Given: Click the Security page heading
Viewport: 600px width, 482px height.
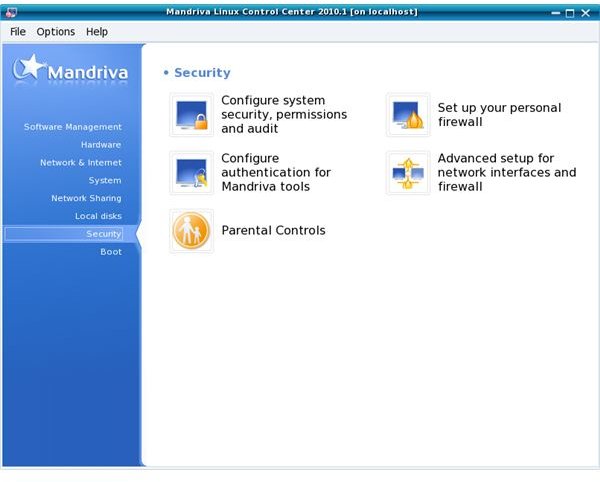Looking at the screenshot, I should pyautogui.click(x=202, y=73).
